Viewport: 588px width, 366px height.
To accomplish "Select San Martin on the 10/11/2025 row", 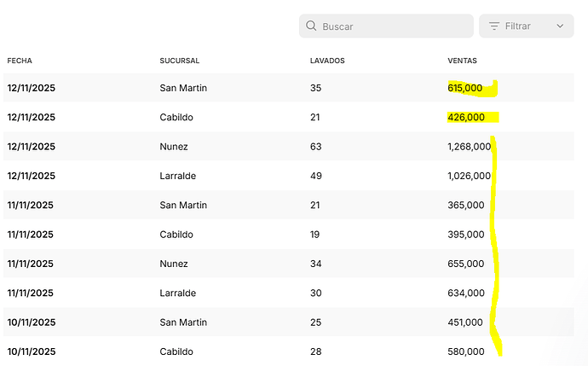I will click(183, 322).
